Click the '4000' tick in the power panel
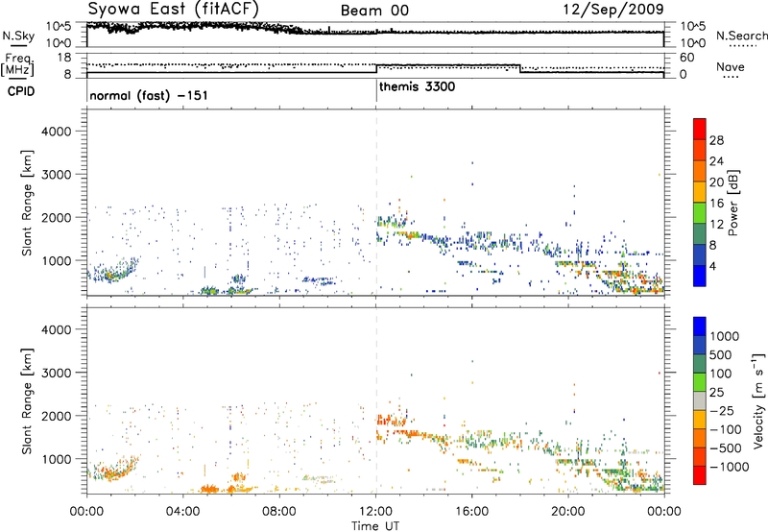 (x=56, y=132)
